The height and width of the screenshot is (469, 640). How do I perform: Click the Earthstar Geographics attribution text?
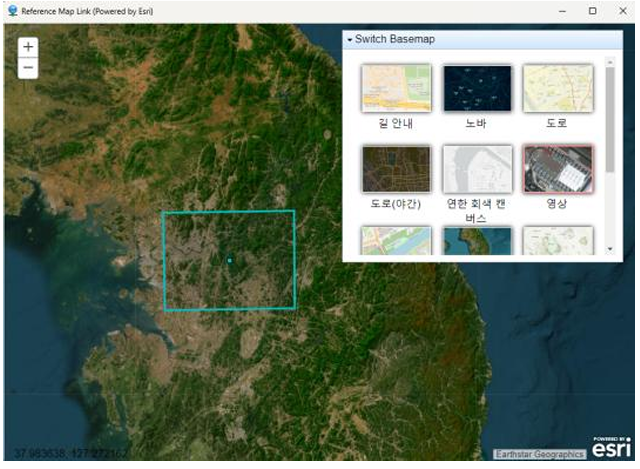(x=540, y=454)
